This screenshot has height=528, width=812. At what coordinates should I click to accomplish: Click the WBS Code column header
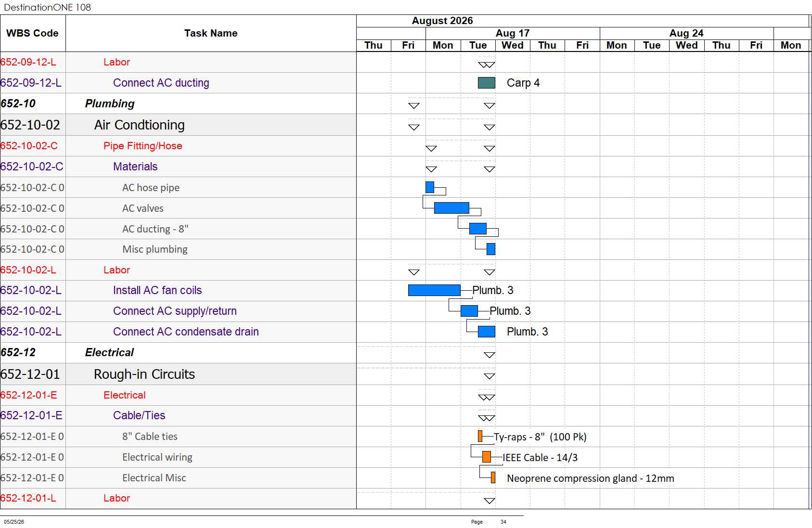click(33, 33)
